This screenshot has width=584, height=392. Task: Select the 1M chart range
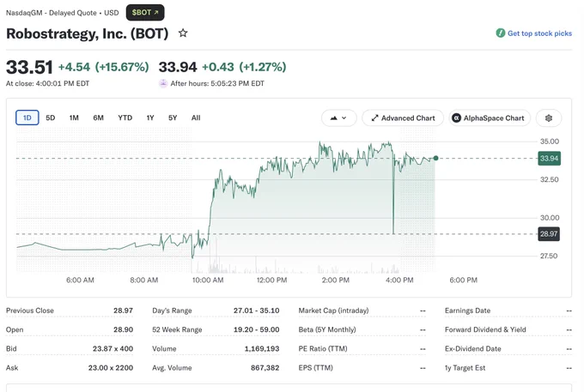pyautogui.click(x=74, y=118)
